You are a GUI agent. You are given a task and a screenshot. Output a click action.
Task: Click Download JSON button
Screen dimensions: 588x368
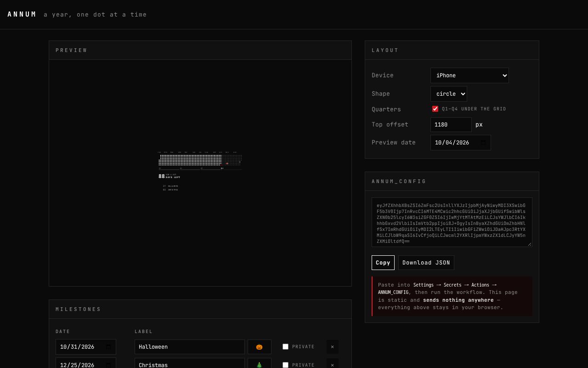click(426, 263)
